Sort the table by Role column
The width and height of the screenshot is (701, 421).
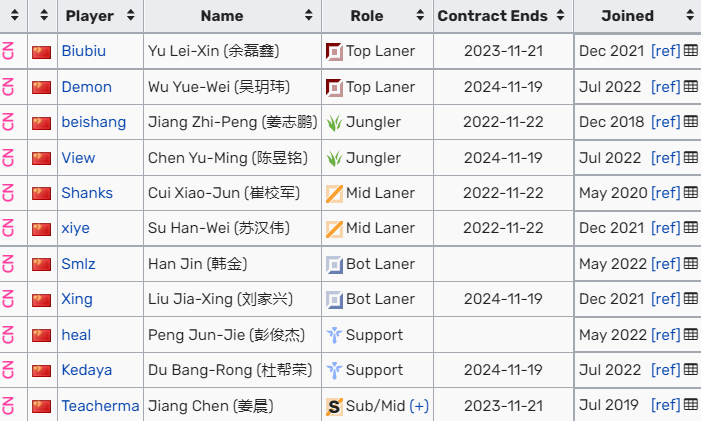(377, 16)
